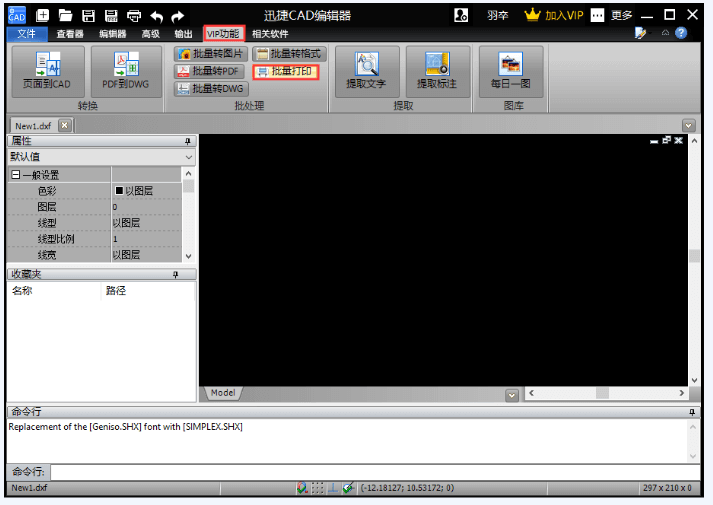Pin the 属性 properties panel
The width and height of the screenshot is (713, 505).
(x=188, y=141)
